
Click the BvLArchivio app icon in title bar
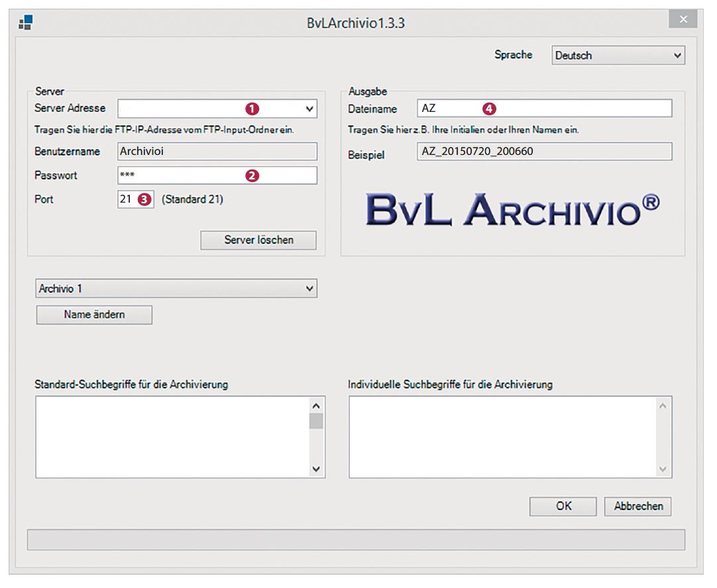click(x=25, y=23)
